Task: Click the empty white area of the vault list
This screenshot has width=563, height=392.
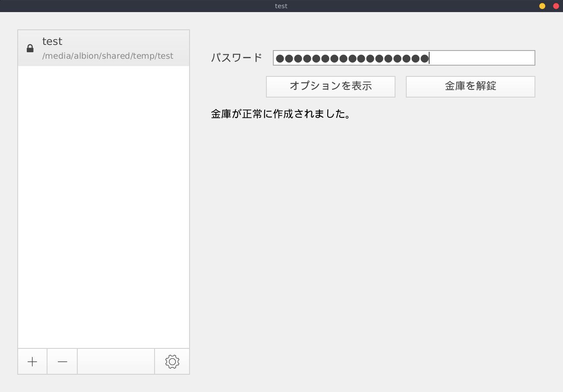Action: (104, 207)
